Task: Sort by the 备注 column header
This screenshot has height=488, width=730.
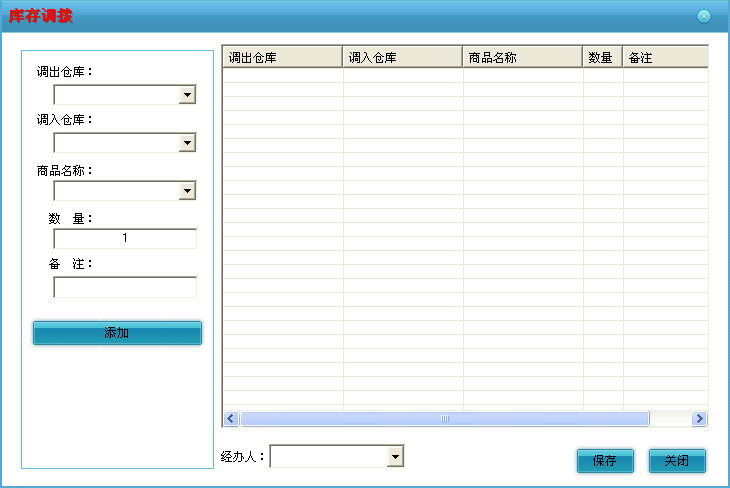Action: pyautogui.click(x=666, y=57)
